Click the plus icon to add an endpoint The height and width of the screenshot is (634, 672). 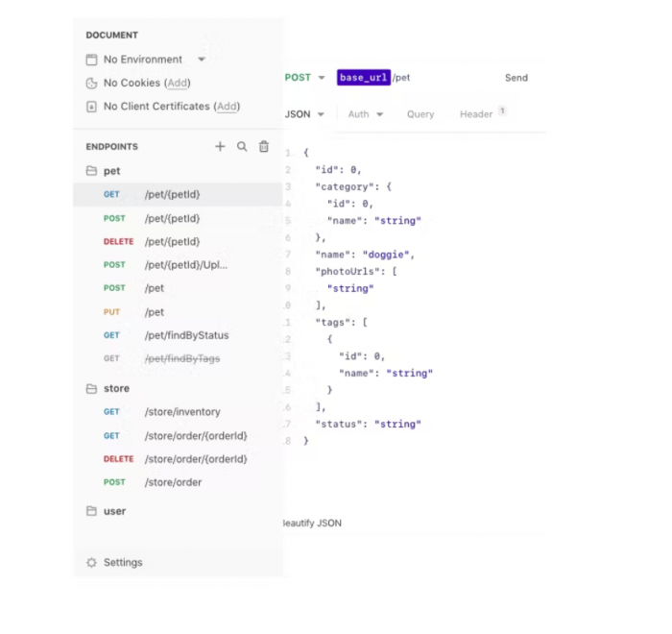220,147
